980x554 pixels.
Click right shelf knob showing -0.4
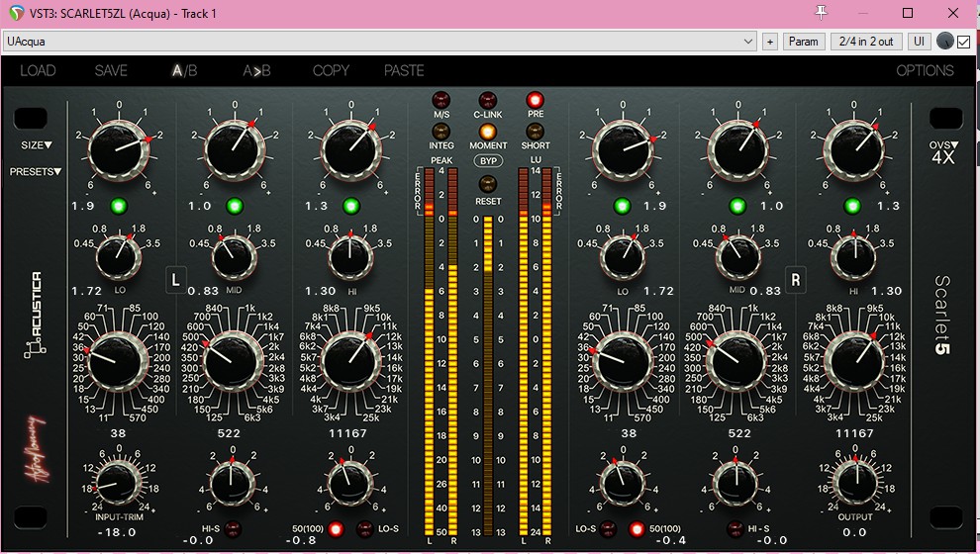pos(622,484)
